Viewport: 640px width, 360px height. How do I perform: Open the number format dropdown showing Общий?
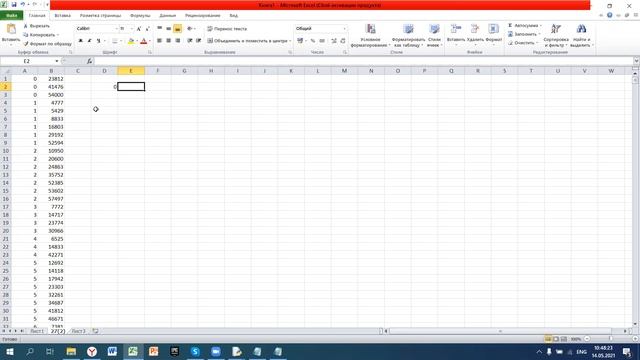point(344,29)
